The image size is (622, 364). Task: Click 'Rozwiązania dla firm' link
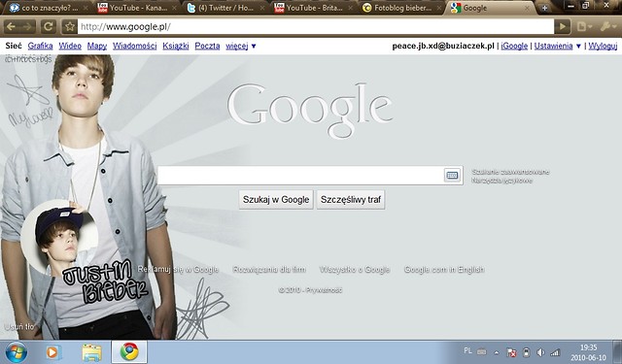click(269, 269)
